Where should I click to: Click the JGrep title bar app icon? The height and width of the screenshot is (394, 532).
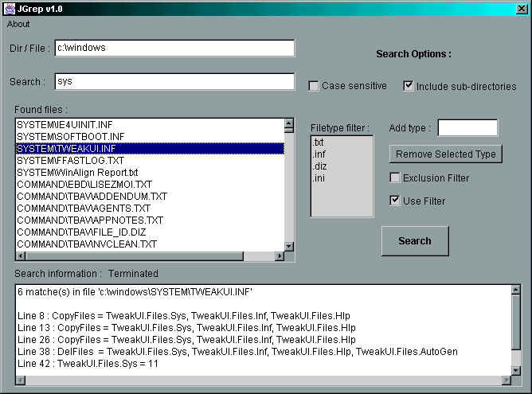point(9,8)
